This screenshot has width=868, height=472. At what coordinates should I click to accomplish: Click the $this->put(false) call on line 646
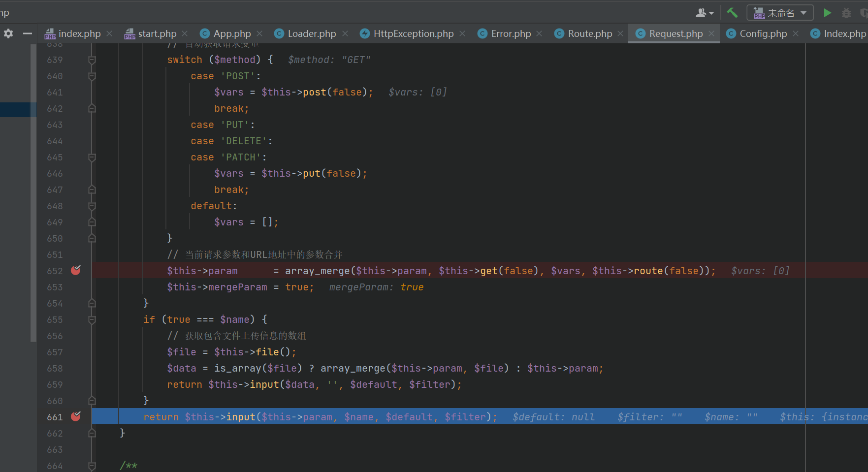311,173
